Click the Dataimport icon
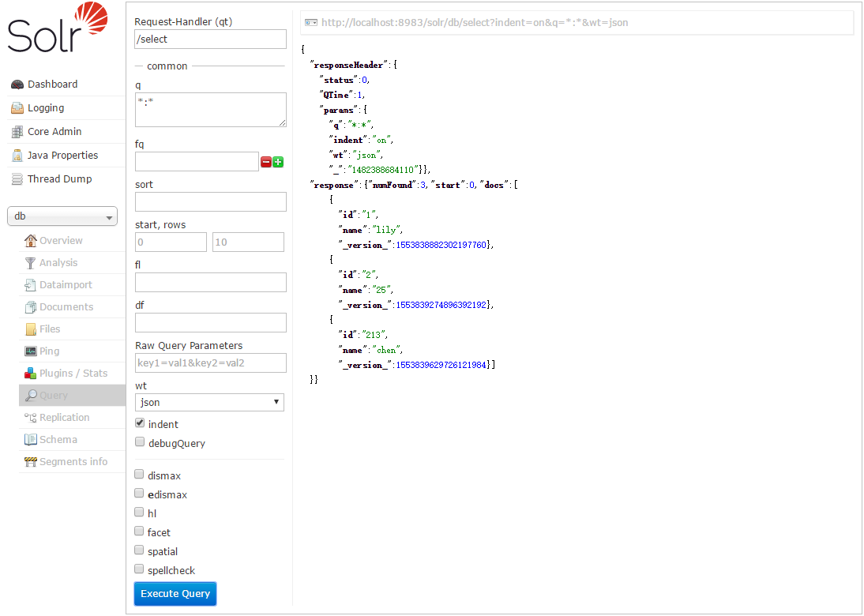864x616 pixels. tap(31, 285)
